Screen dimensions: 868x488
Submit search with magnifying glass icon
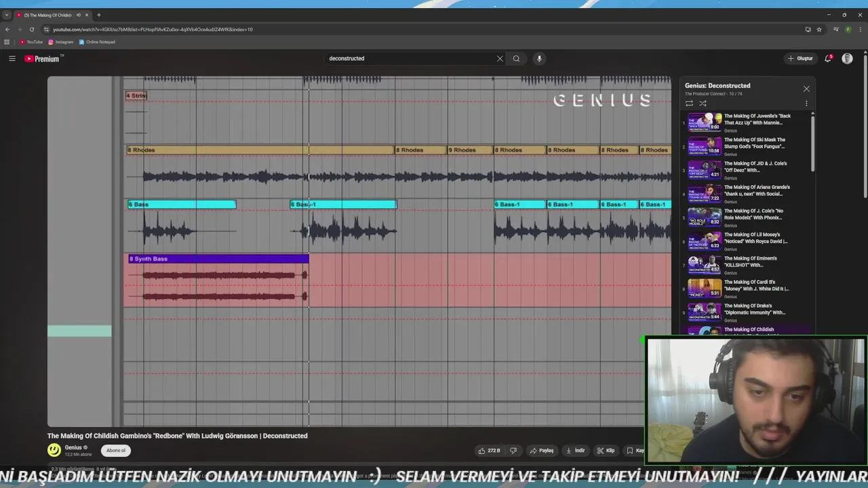pos(516,59)
